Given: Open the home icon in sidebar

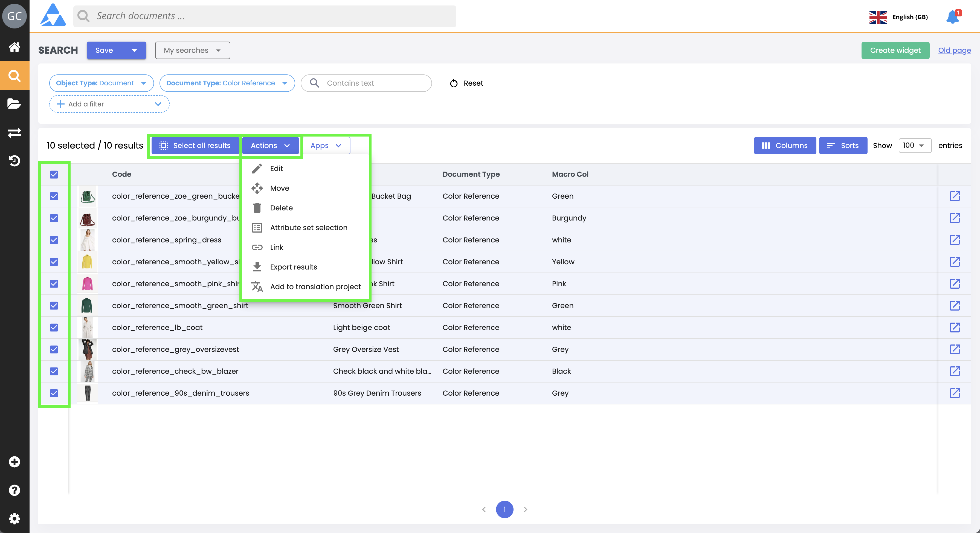Looking at the screenshot, I should point(15,47).
